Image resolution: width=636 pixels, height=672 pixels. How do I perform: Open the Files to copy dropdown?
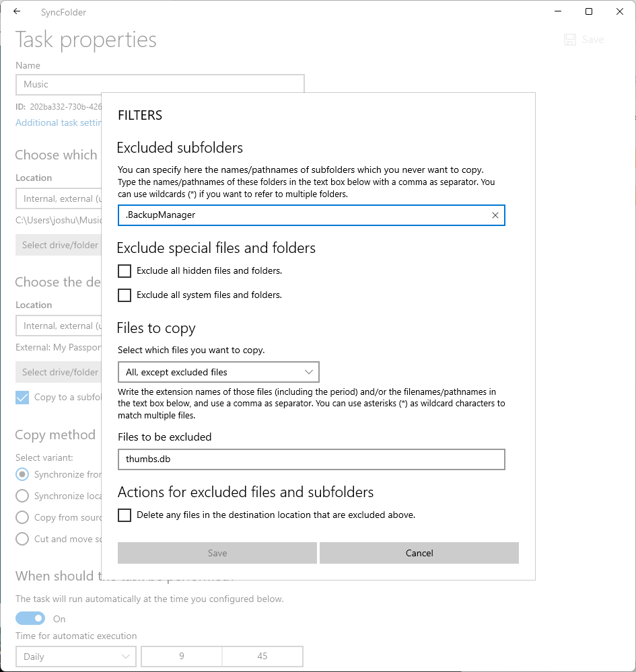click(x=218, y=372)
